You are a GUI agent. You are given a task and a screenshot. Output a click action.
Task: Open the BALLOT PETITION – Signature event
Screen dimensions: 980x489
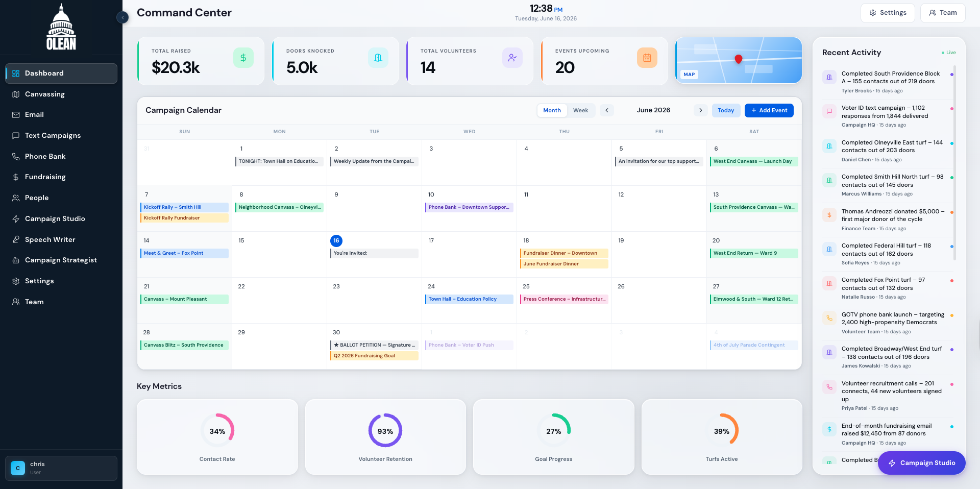pos(374,345)
